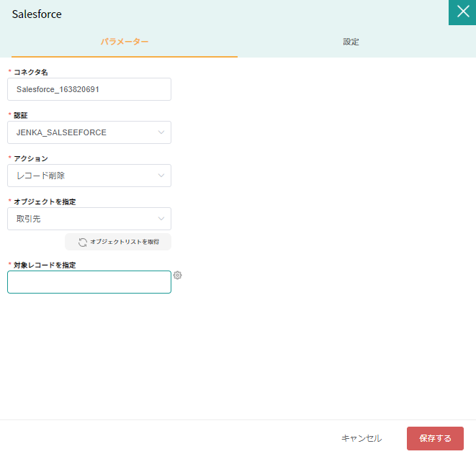
Task: Click the 対象レコードを指定 label
Action: 45,265
